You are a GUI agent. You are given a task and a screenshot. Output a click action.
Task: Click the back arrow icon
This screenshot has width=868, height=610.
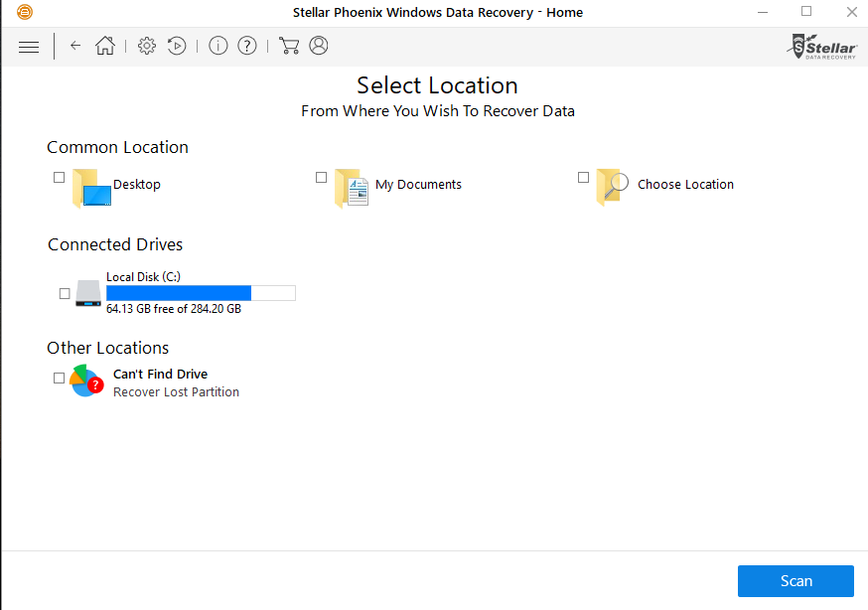pyautogui.click(x=75, y=46)
